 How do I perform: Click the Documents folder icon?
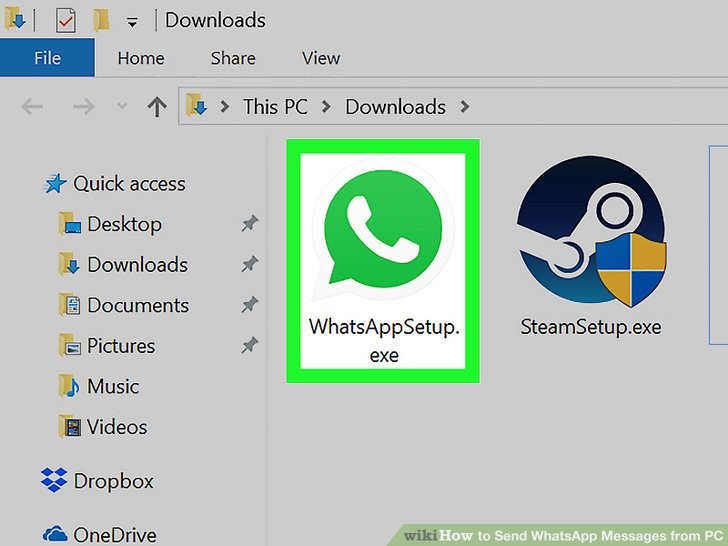click(70, 305)
